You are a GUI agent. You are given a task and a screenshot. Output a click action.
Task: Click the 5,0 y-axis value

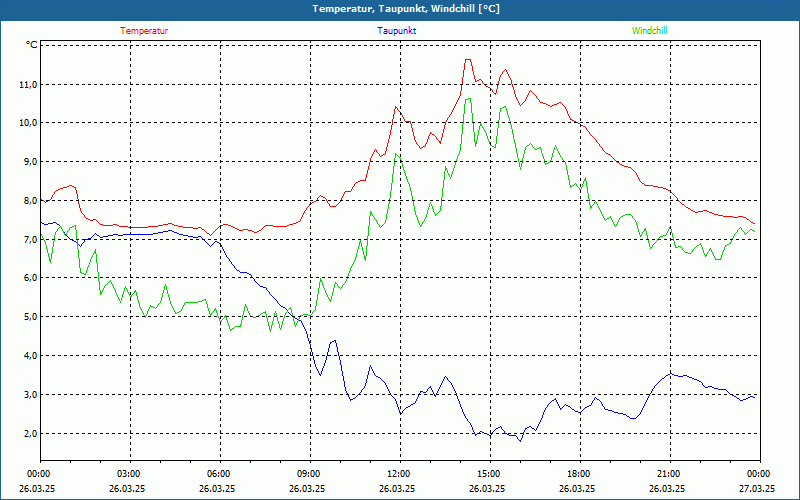[x=31, y=317]
